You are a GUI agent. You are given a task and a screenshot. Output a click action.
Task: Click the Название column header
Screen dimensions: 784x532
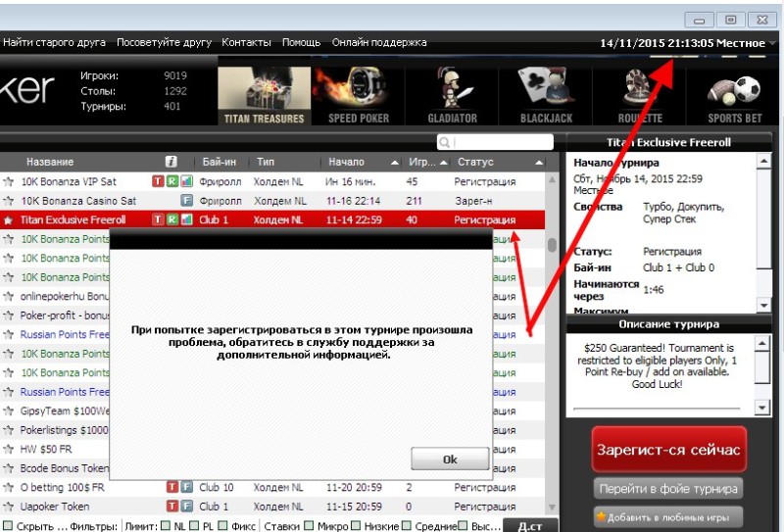(50, 162)
